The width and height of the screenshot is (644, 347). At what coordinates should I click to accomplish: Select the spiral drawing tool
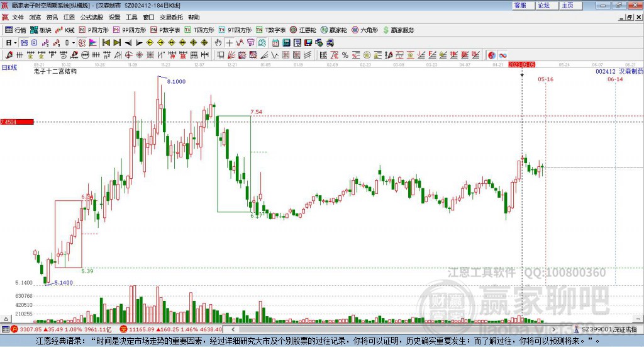(64, 55)
